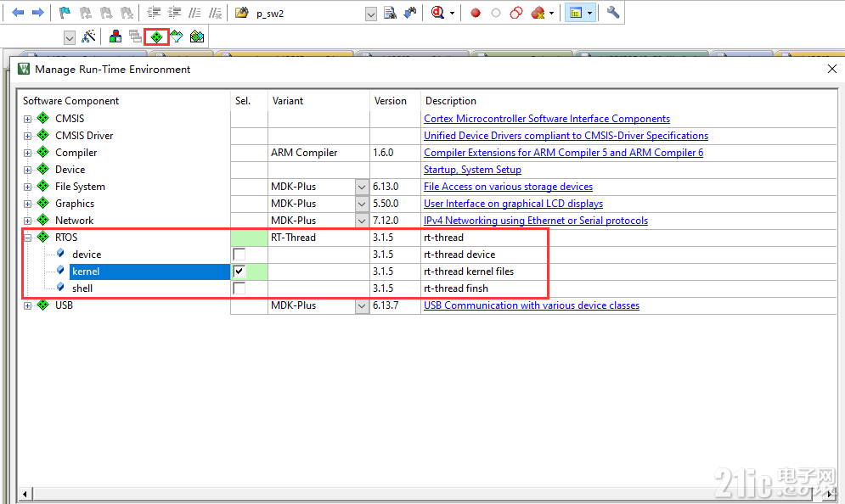Click the horizontal scrollbar left arrow
This screenshot has height=504, width=845.
click(25, 493)
